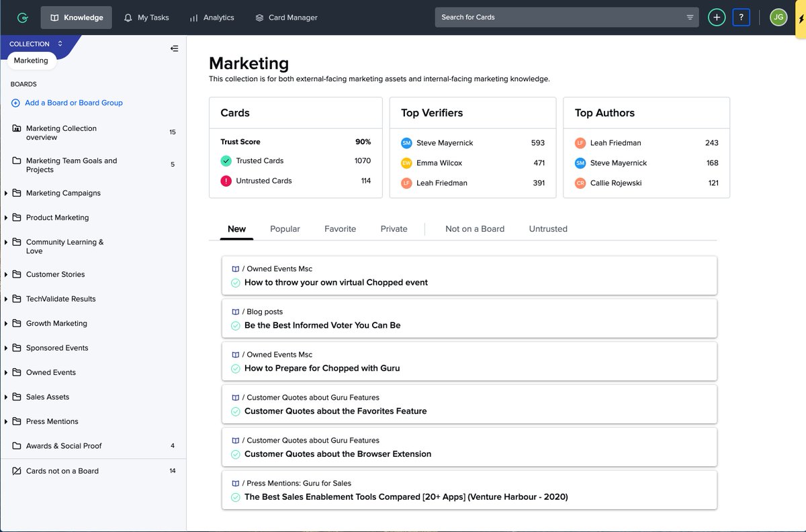Image resolution: width=806 pixels, height=532 pixels.
Task: Click Untrusted Cards count 114
Action: tap(366, 181)
